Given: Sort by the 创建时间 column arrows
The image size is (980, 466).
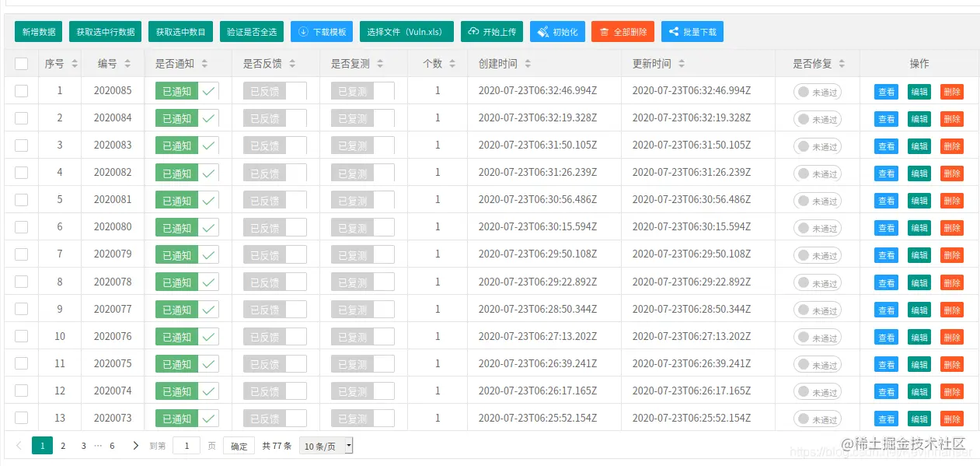Looking at the screenshot, I should (528, 64).
